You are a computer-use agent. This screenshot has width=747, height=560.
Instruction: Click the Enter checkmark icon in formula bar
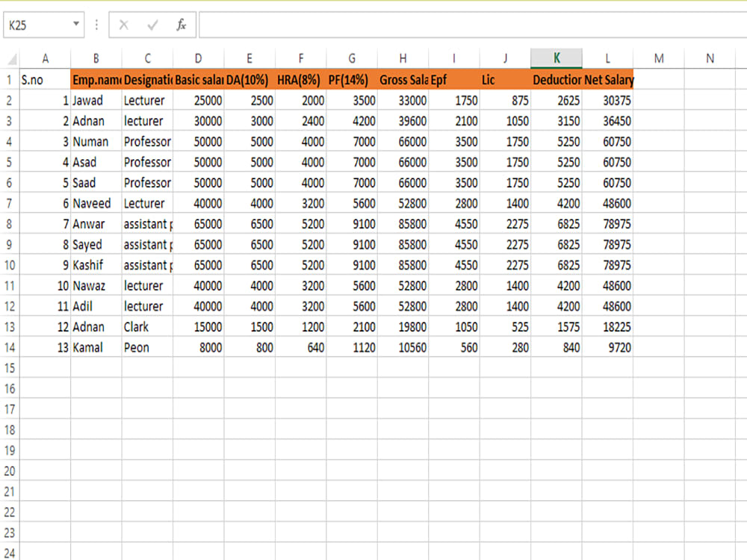click(x=152, y=25)
